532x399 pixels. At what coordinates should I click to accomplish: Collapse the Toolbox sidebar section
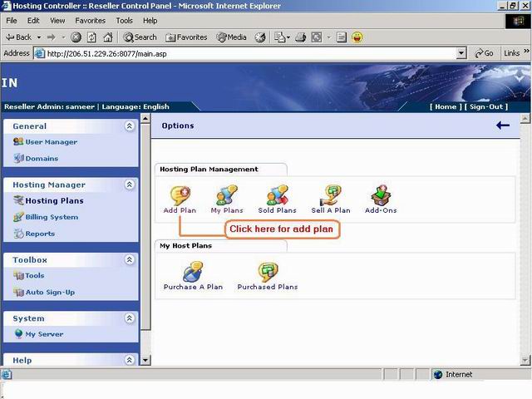tap(130, 260)
